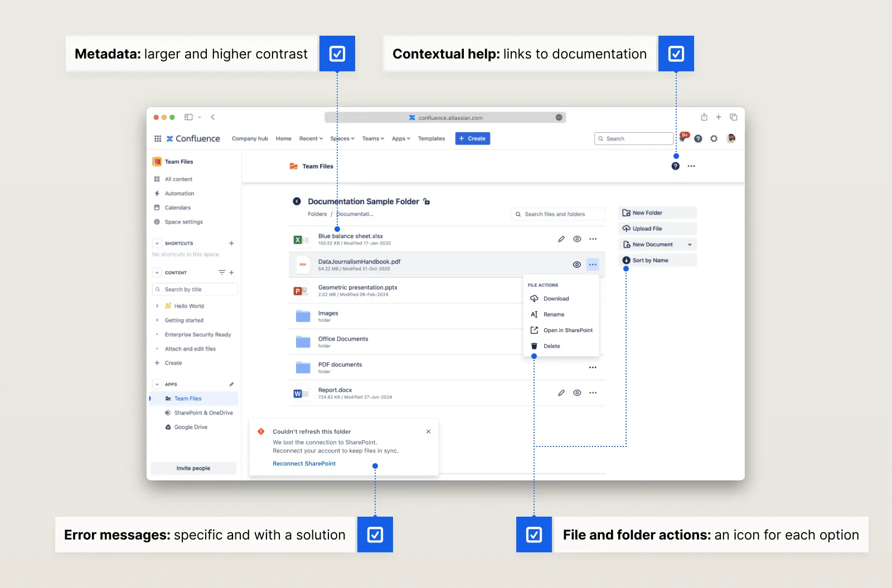Open more actions for DataJournalismHandbook.pdf
This screenshot has height=588, width=892.
pyautogui.click(x=593, y=265)
